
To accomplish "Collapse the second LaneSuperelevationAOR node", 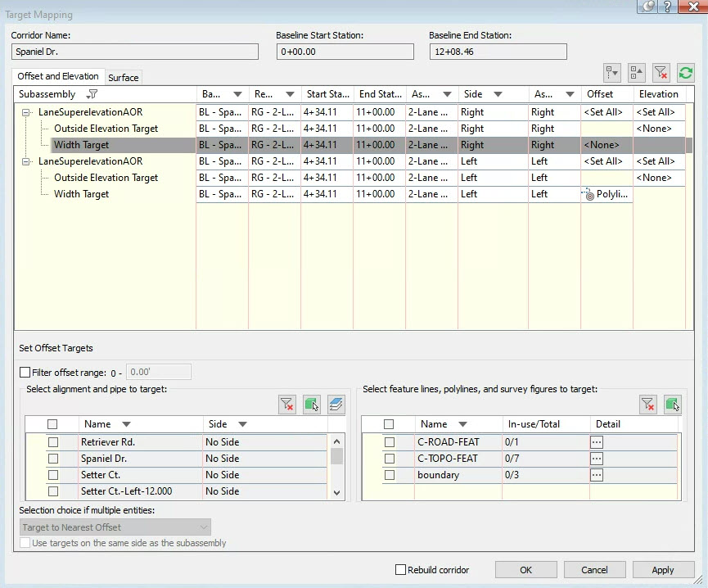I will point(26,161).
